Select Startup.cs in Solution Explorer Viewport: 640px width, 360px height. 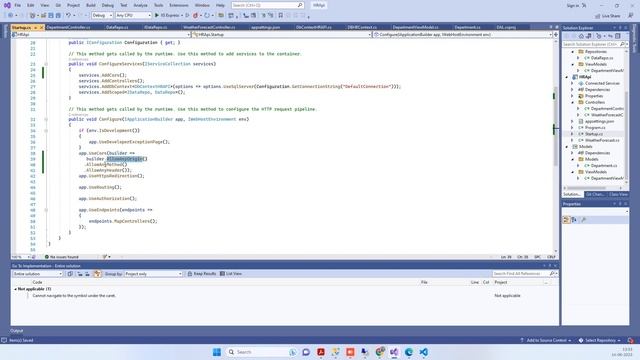pyautogui.click(x=593, y=134)
